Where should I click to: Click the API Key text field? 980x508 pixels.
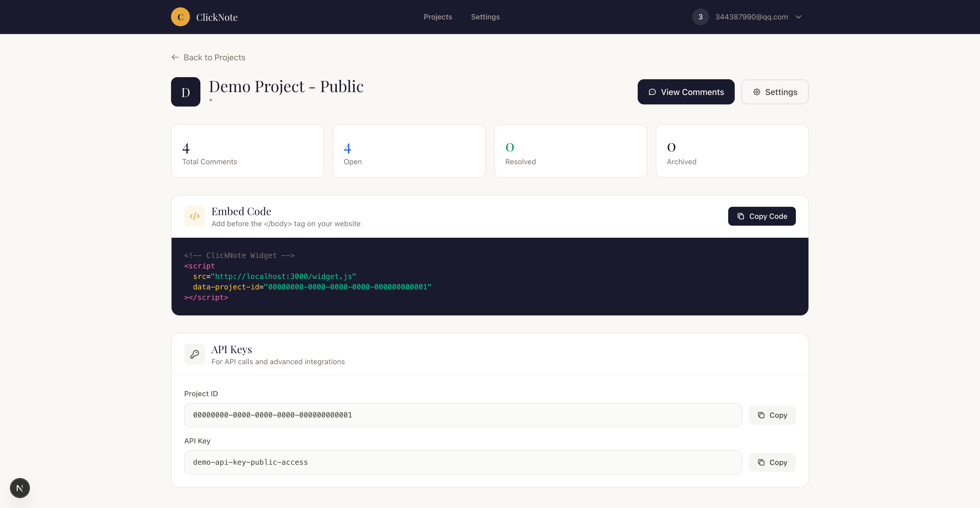(x=463, y=462)
